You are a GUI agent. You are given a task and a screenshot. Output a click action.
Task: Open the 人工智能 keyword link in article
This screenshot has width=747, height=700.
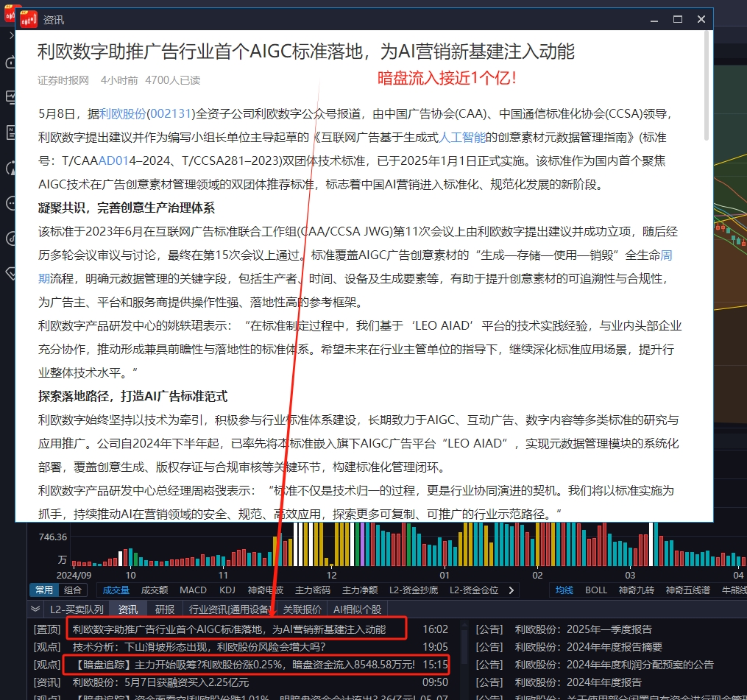[x=461, y=137]
